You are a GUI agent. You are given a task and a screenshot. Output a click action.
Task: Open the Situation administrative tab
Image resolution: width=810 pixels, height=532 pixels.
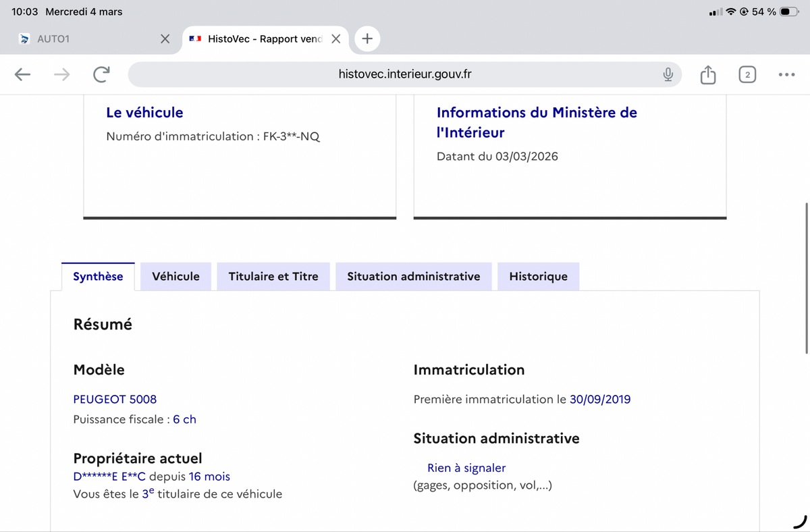413,276
